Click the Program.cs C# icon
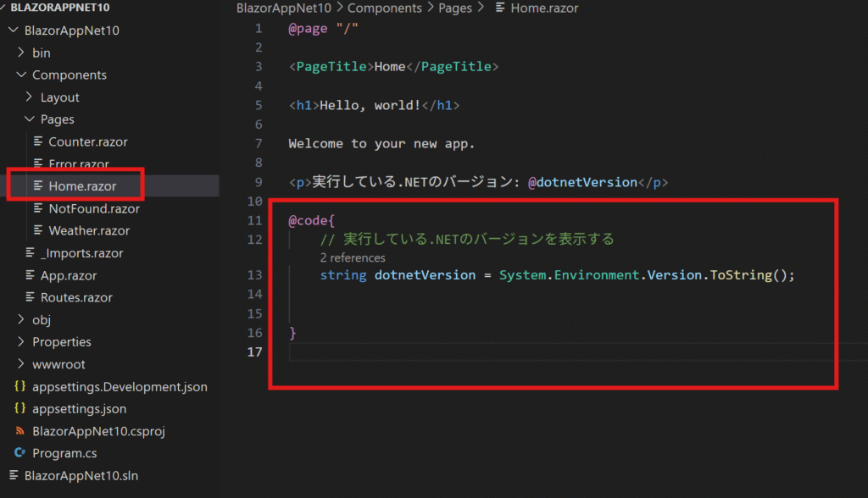This screenshot has height=498, width=868. pyautogui.click(x=20, y=452)
